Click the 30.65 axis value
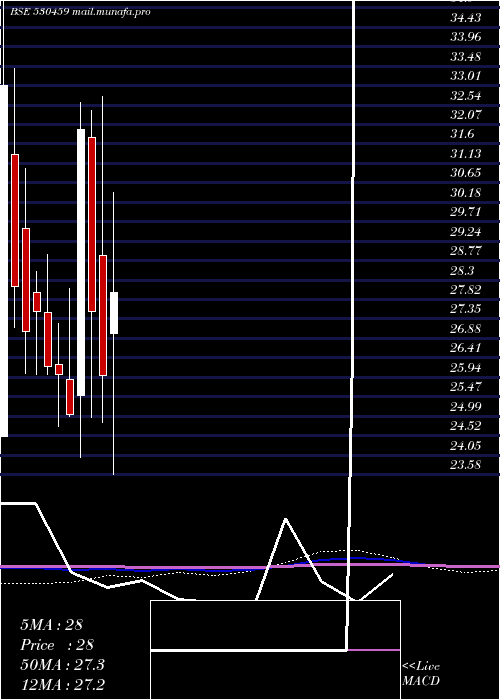Viewport: 500px width, 700px height. tap(466, 173)
